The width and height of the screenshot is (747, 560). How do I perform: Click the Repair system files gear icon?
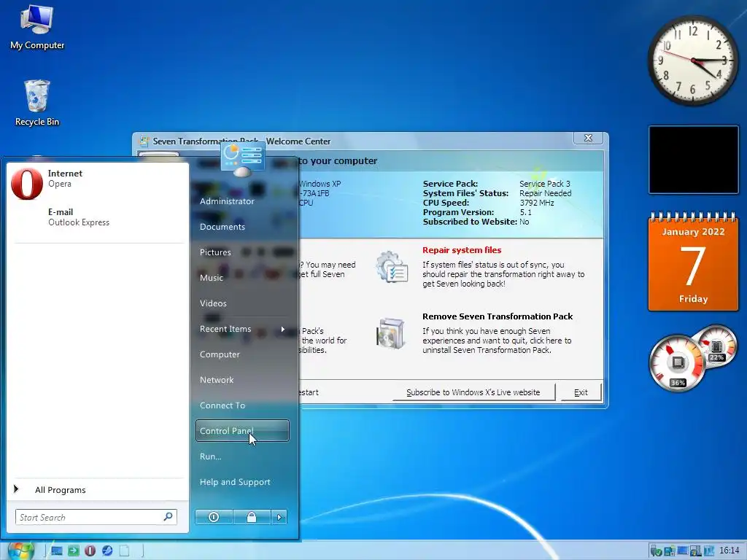(x=391, y=267)
